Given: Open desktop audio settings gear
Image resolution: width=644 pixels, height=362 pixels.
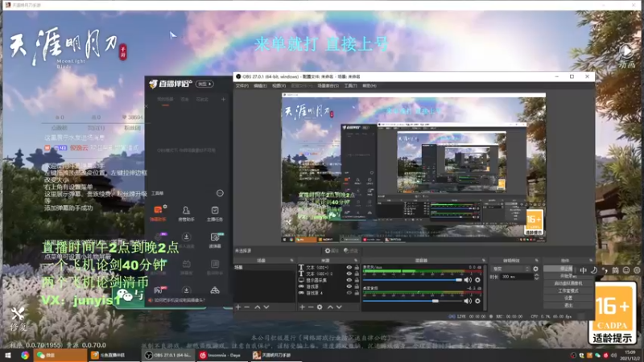Looking at the screenshot, I should tap(477, 301).
